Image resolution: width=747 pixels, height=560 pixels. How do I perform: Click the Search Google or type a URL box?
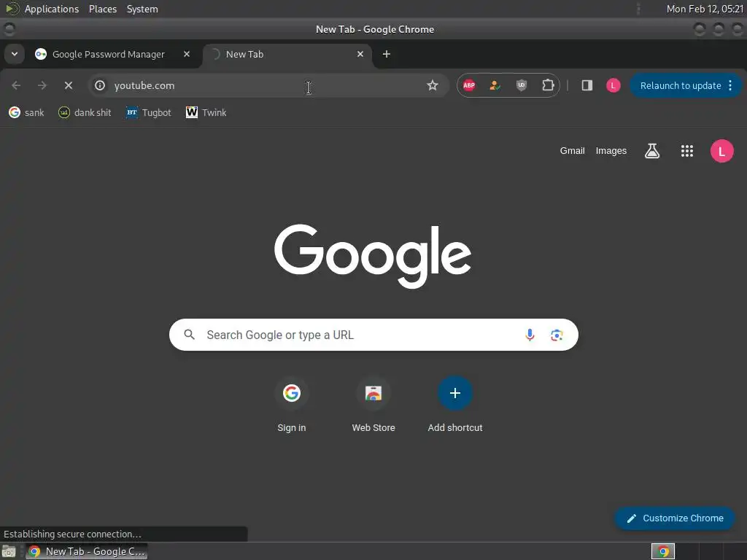click(373, 335)
